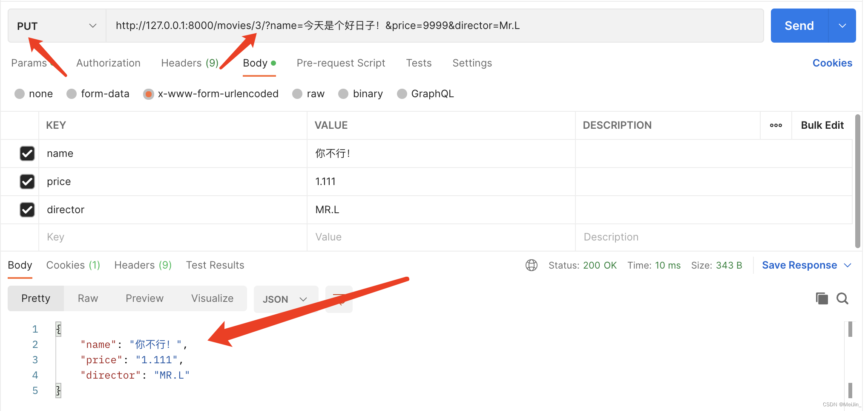Open the response Cookies (1) tab

[x=73, y=265]
